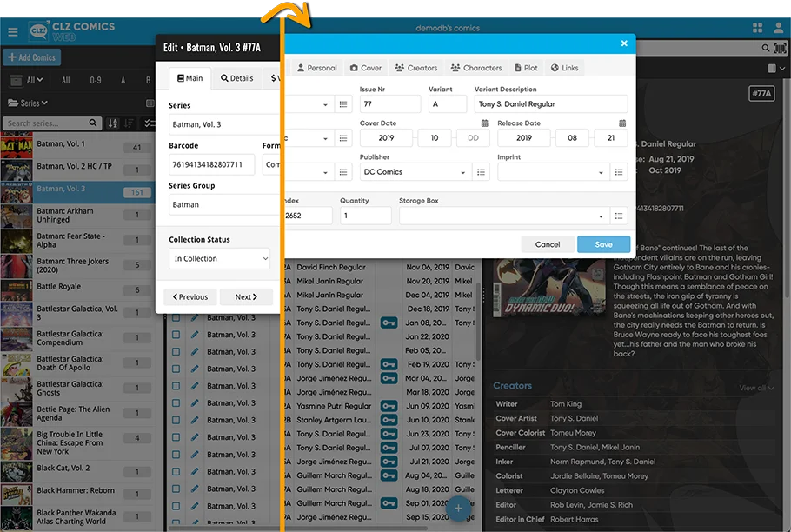This screenshot has width=791, height=532.
Task: Click the Cover Date DD field
Action: 473,137
